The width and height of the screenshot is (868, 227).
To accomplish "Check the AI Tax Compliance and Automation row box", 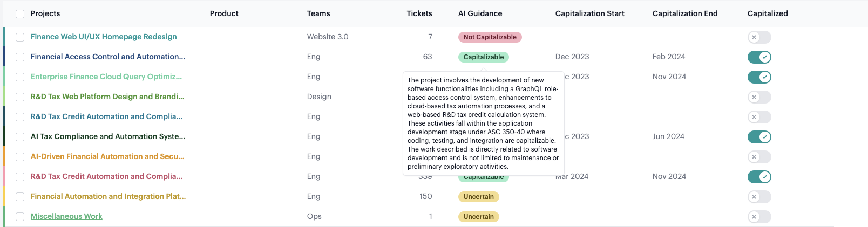I will [x=20, y=137].
